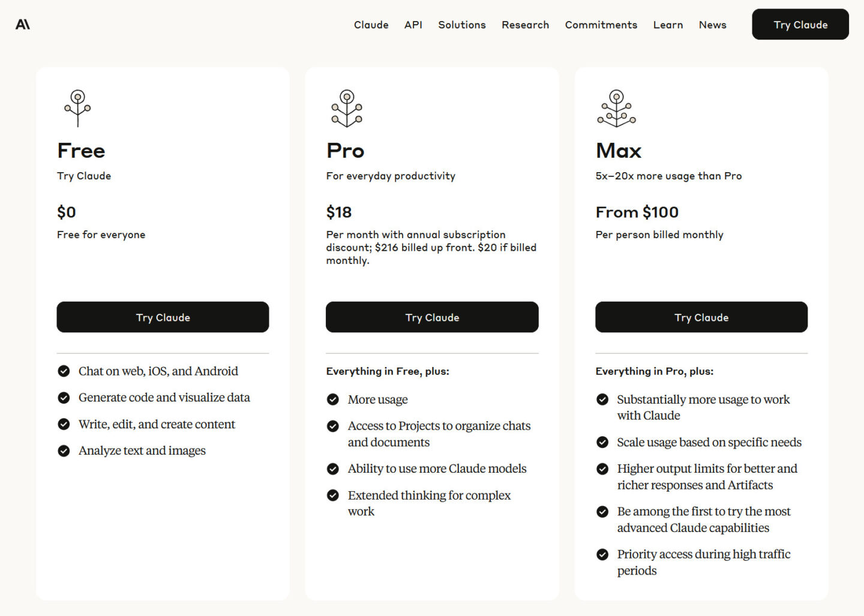Click the Pro plan branch icon
The width and height of the screenshot is (864, 616).
pyautogui.click(x=346, y=108)
